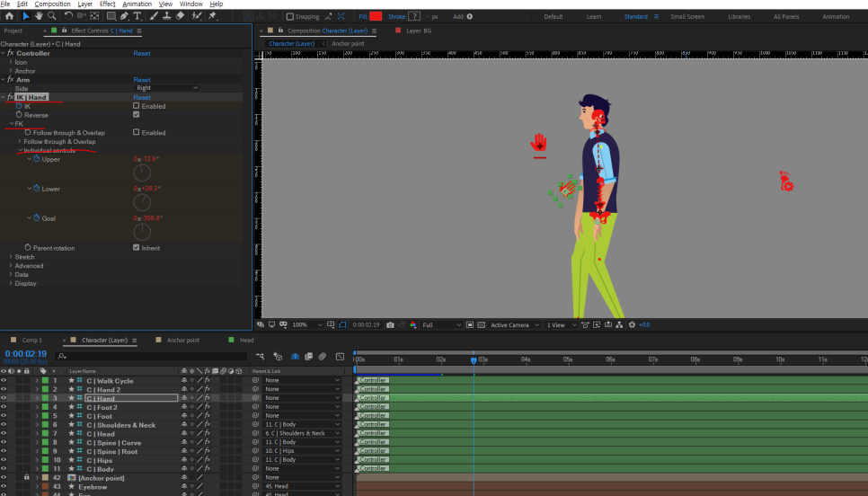Select the Clone Stamp tool
The image size is (868, 496).
tap(167, 16)
